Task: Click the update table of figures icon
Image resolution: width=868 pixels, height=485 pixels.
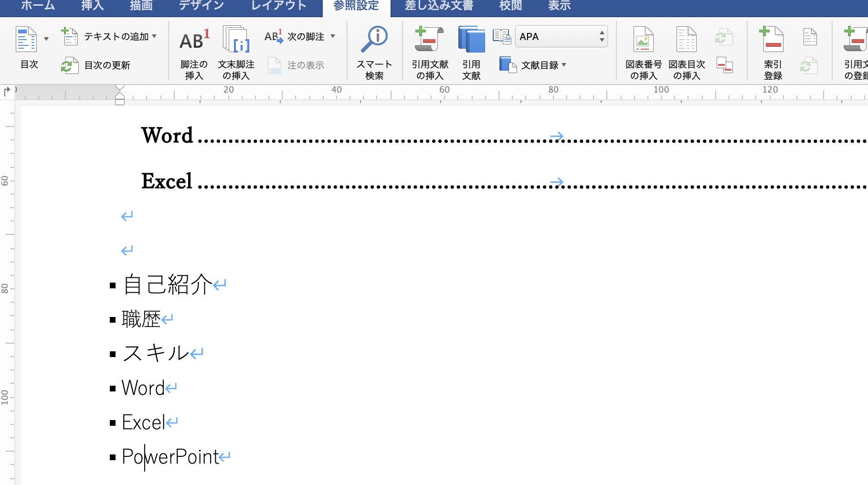Action: (724, 37)
